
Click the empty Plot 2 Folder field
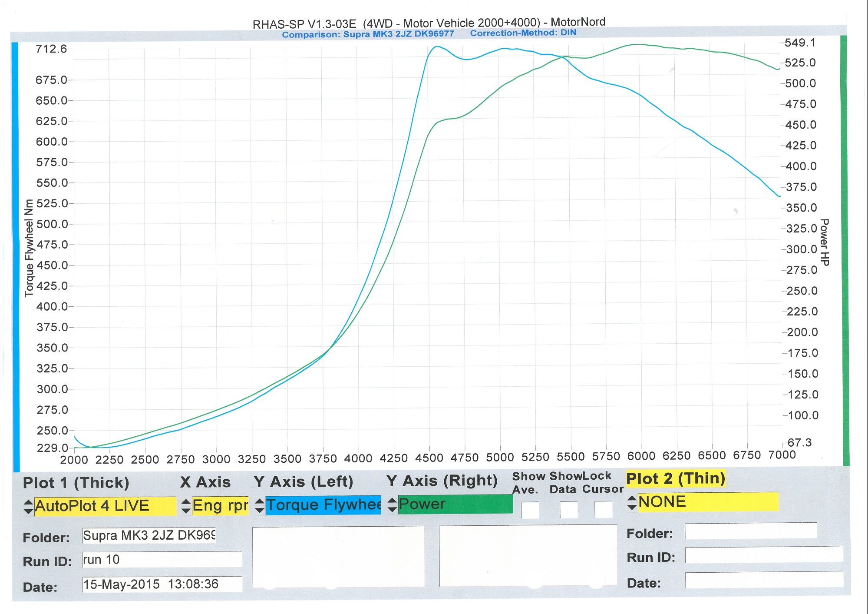tap(750, 531)
